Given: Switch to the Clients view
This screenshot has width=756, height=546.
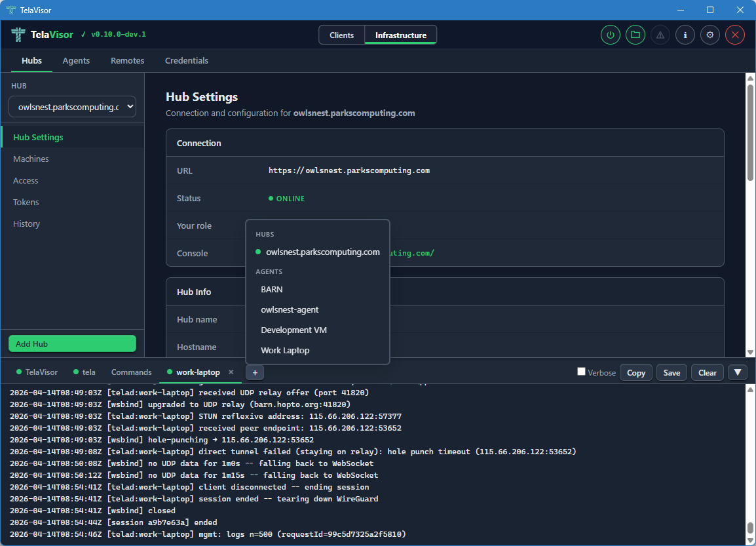Looking at the screenshot, I should (x=341, y=35).
